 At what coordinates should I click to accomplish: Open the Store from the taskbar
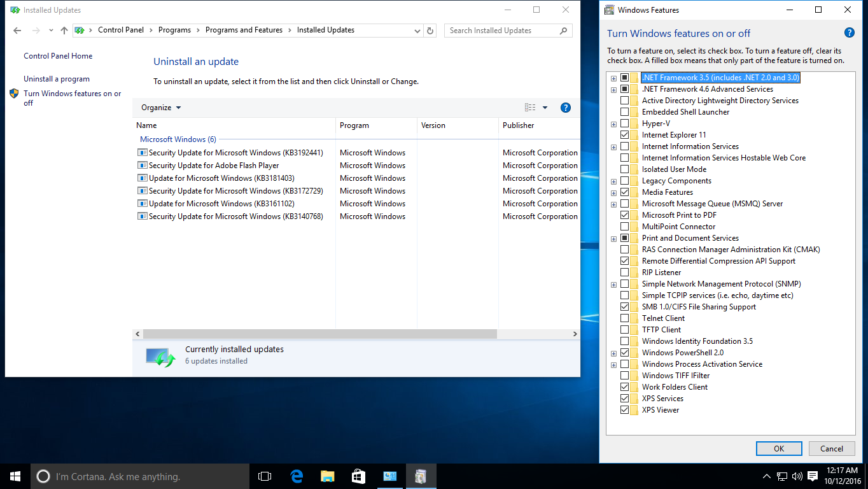click(358, 476)
